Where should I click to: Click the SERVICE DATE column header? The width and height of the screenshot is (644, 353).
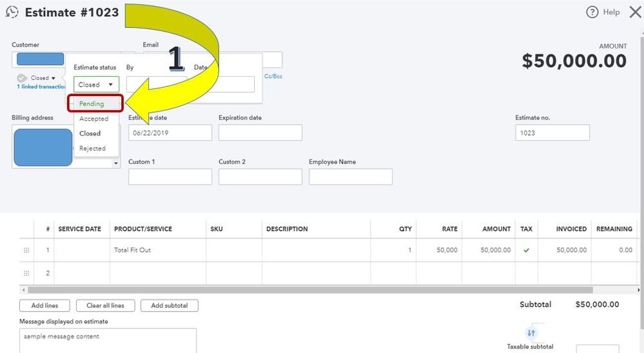(x=80, y=229)
